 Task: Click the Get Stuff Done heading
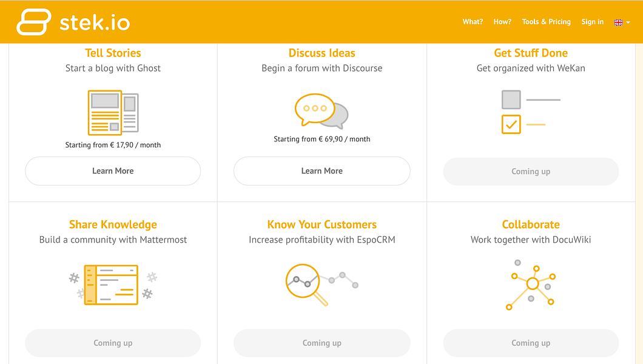(531, 53)
